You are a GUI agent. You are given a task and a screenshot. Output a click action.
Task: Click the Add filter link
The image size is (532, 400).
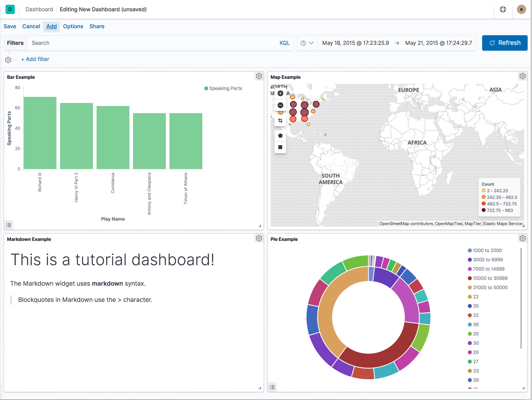(35, 59)
